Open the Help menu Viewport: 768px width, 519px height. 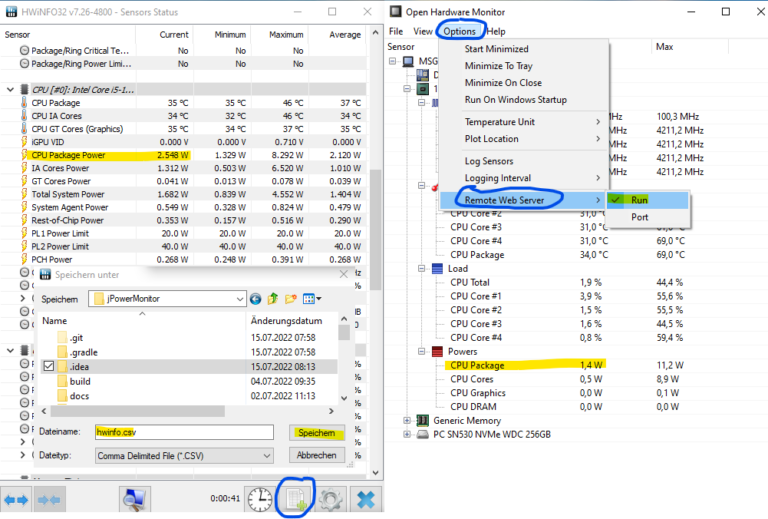coord(496,31)
